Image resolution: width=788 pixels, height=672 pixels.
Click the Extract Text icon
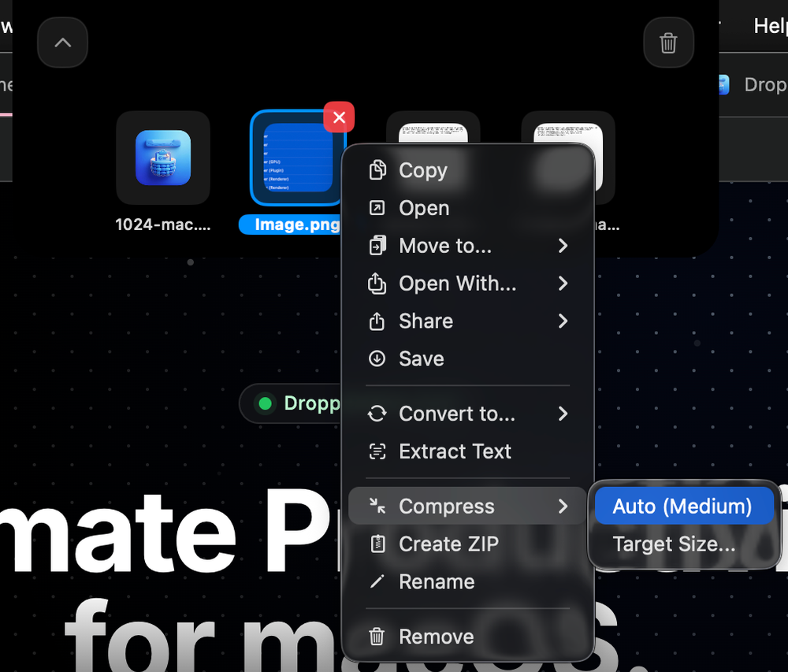pyautogui.click(x=377, y=451)
